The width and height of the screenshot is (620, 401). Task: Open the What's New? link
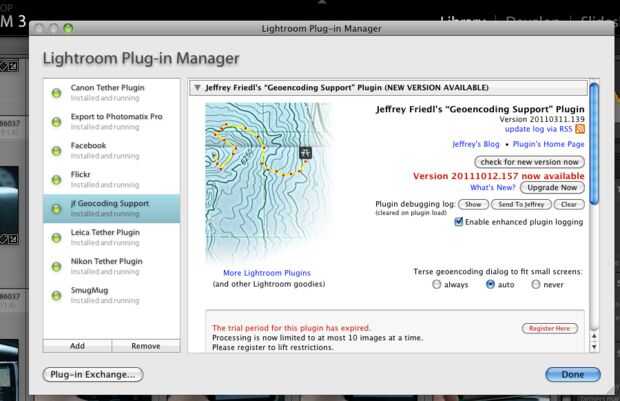click(x=493, y=187)
